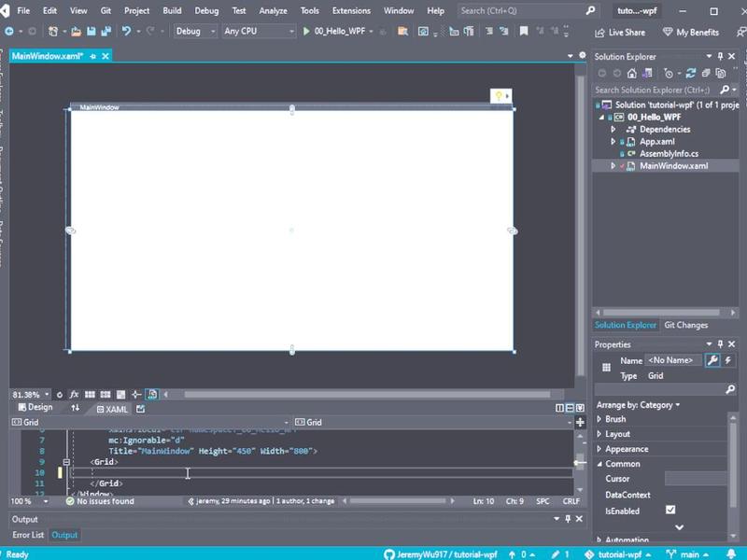Click the main branch in status bar
This screenshot has width=747, height=560.
coord(687,554)
